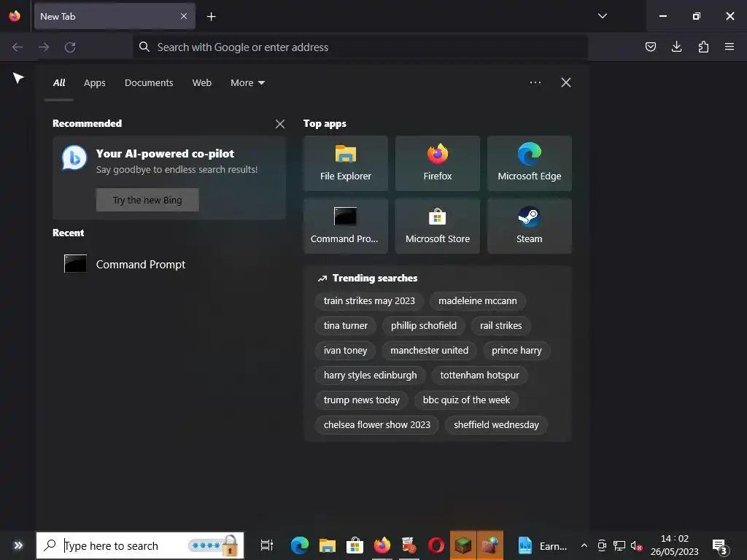Viewport: 747px width, 560px height.
Task: Open search panel options ellipsis
Action: 535,82
